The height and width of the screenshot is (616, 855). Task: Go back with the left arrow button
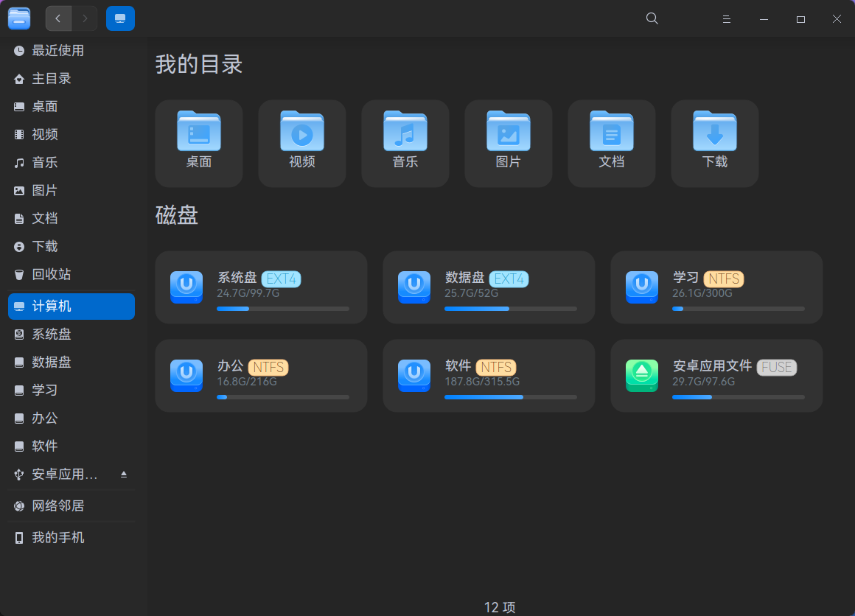(x=58, y=18)
